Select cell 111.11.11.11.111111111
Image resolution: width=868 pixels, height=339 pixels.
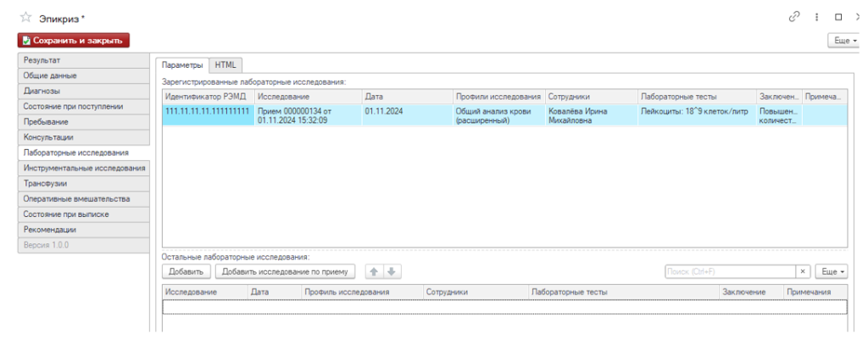(209, 115)
